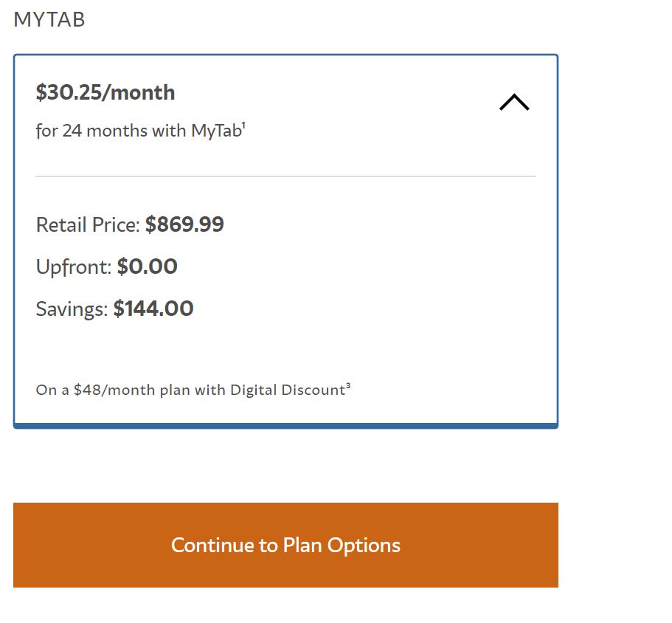Click the word MyTab in subtitle
Screen dimensions: 672x623
[215, 131]
